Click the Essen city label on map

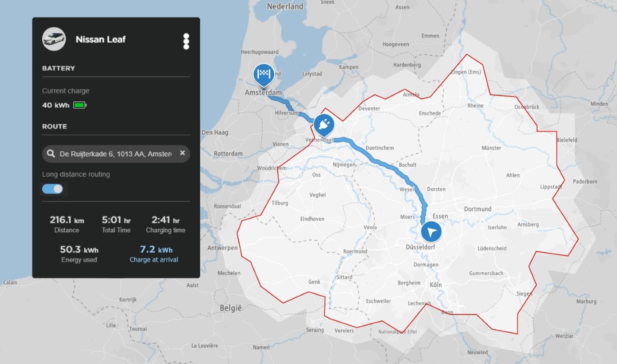click(x=440, y=216)
